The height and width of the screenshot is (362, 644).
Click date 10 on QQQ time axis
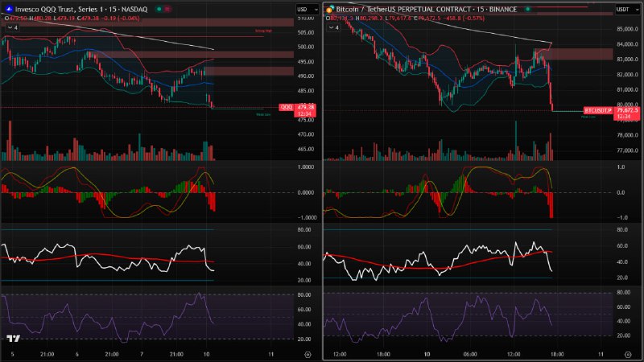coord(207,354)
